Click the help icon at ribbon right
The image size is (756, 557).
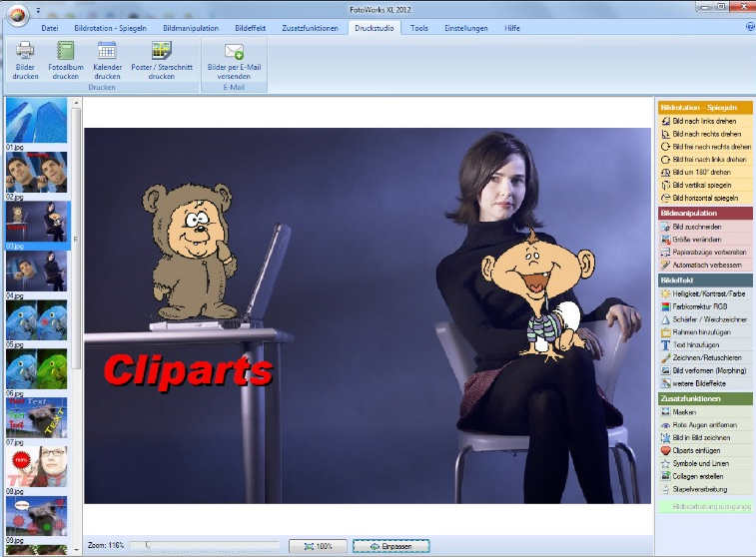750,28
